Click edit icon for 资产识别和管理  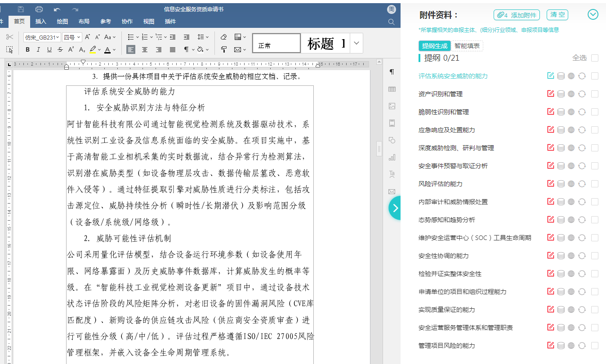click(550, 94)
